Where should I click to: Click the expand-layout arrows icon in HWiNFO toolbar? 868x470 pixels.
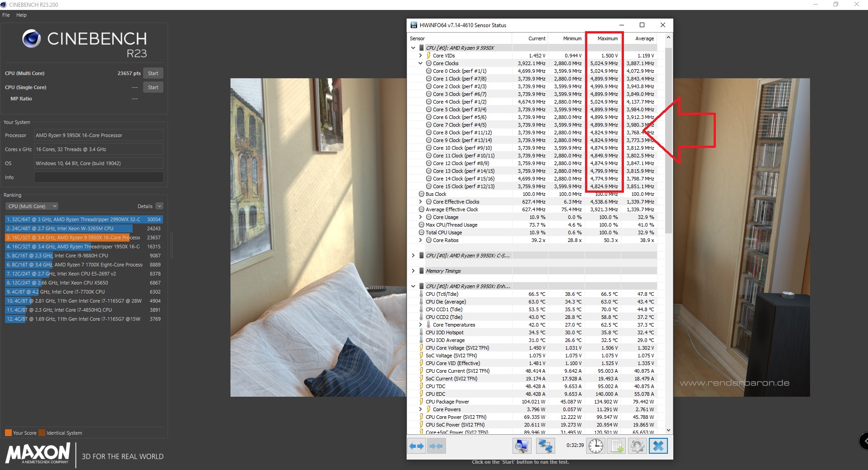(417, 446)
